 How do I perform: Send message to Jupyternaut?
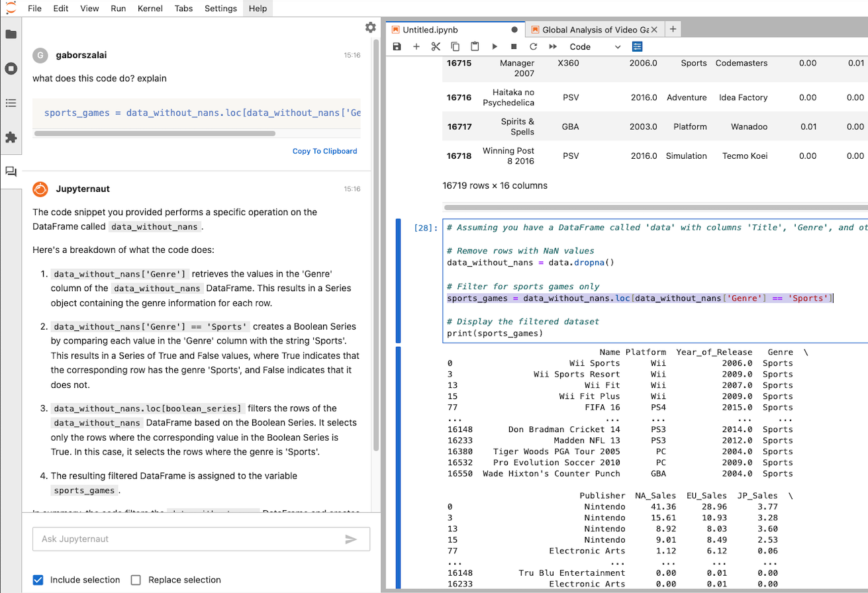pos(351,539)
